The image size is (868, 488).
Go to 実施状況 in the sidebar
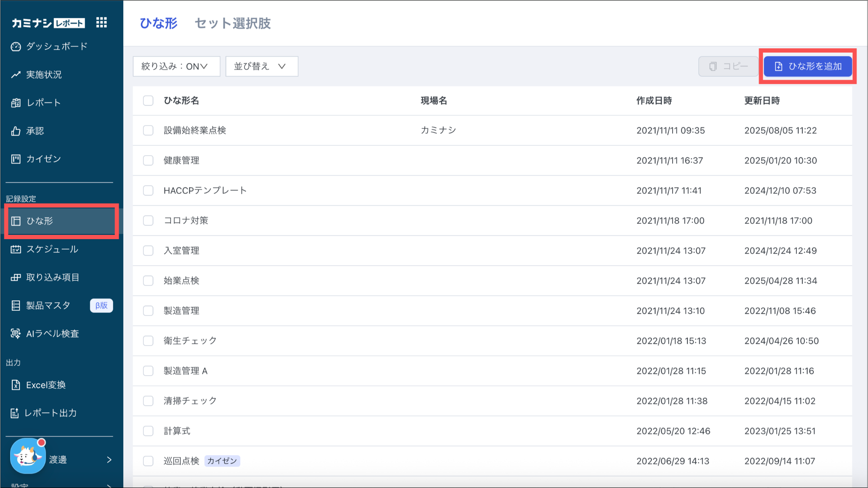(x=44, y=75)
